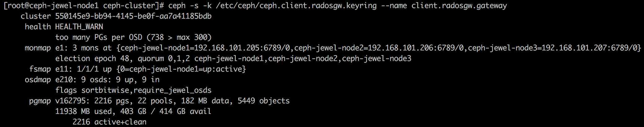Click the '22 pools' text
The height and width of the screenshot is (127, 644).
(155, 101)
